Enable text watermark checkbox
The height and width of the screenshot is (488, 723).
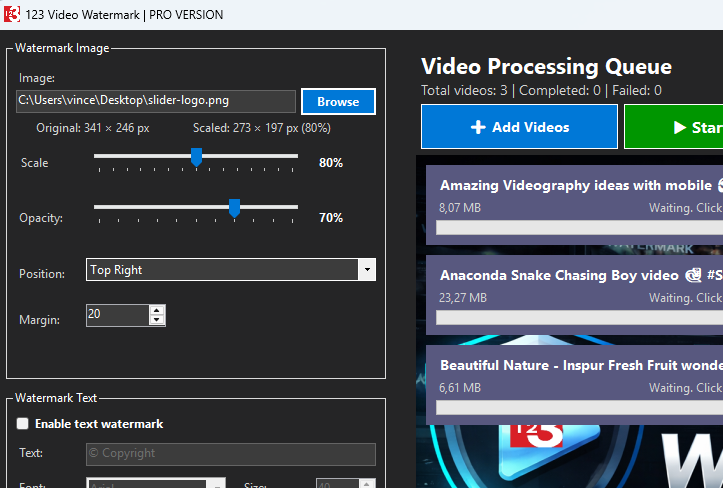(23, 424)
